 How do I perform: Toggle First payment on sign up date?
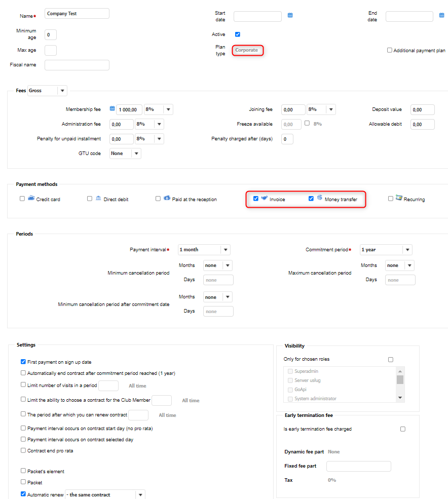23,362
